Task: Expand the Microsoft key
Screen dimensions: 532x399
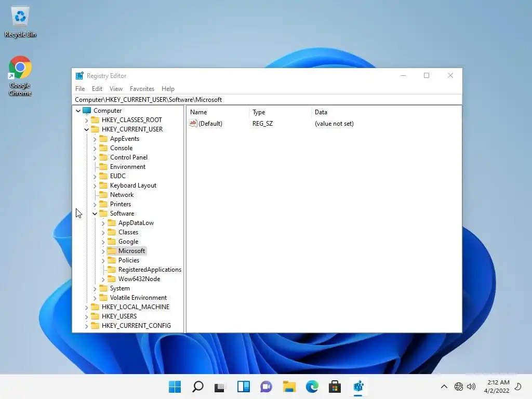Action: coord(103,251)
